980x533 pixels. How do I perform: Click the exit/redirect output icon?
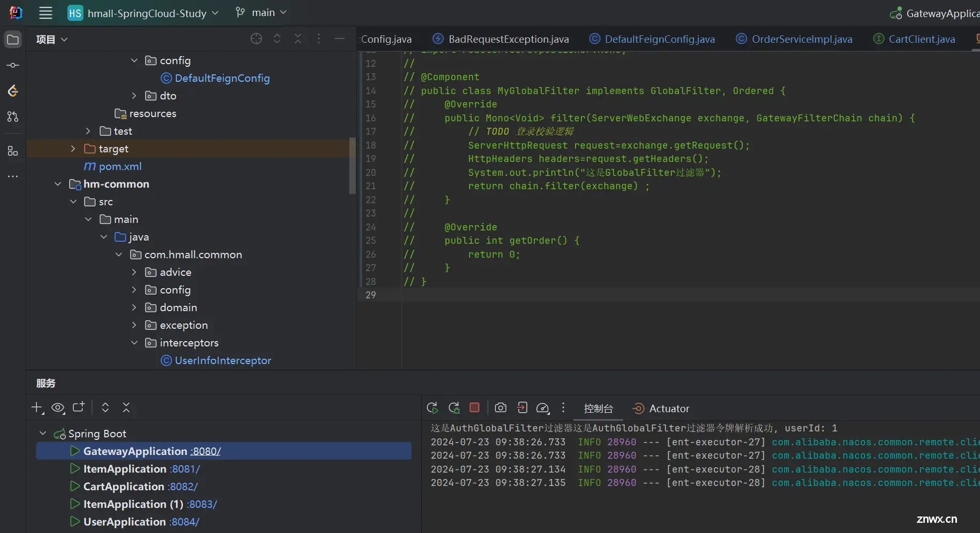coord(522,408)
